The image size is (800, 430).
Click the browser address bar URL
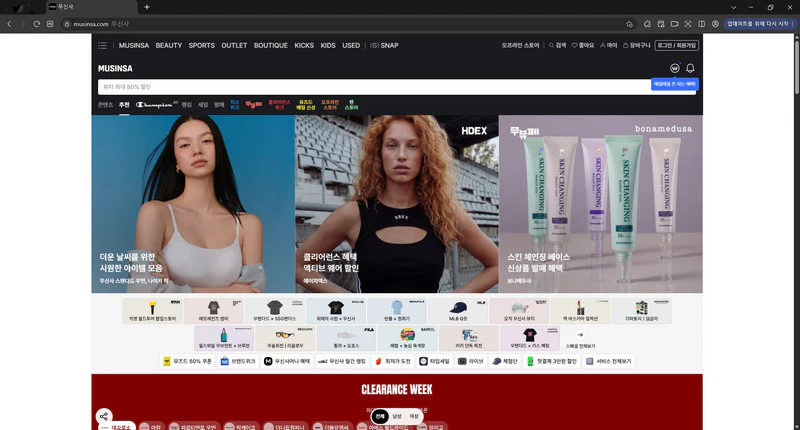click(91, 24)
